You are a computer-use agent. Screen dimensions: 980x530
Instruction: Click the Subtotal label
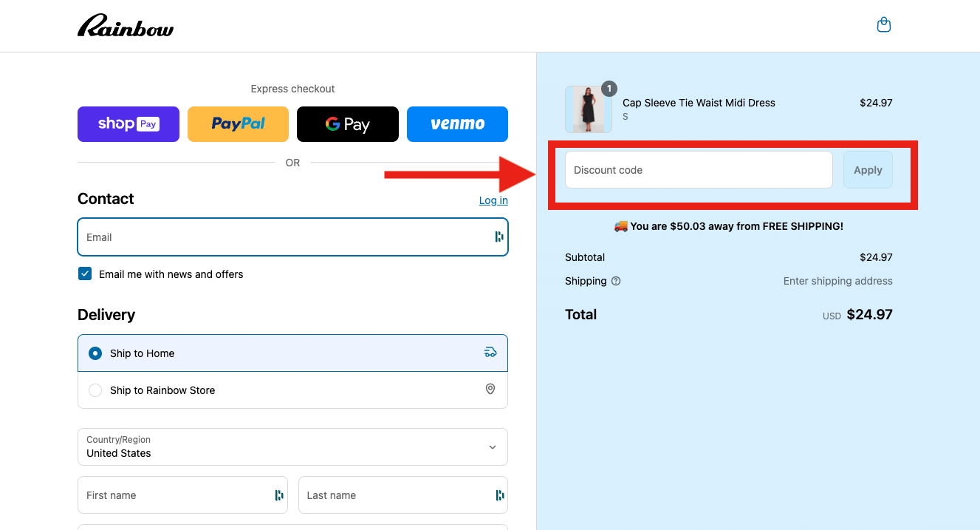pyautogui.click(x=585, y=257)
